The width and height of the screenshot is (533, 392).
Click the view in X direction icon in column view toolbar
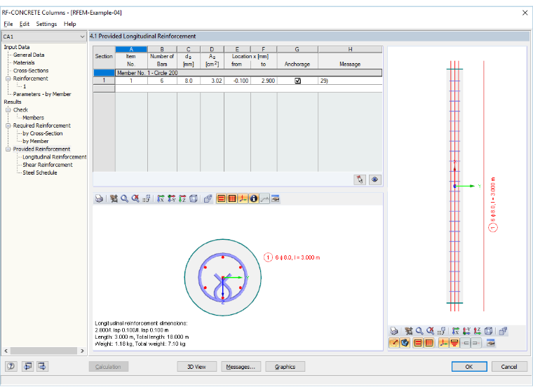pyautogui.click(x=455, y=331)
